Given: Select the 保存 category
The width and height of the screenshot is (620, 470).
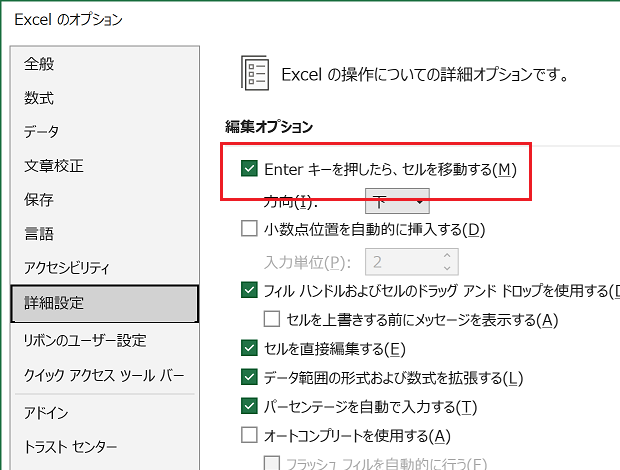Looking at the screenshot, I should (x=104, y=200).
